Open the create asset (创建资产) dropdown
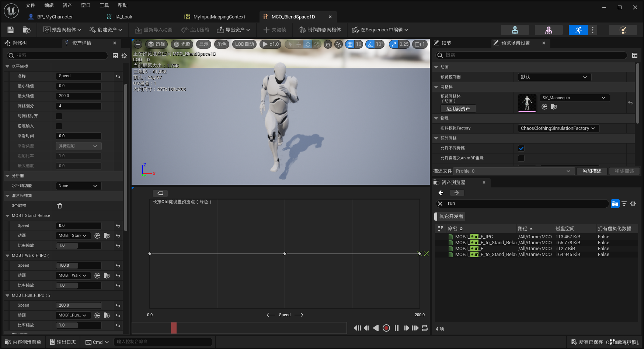 [x=105, y=30]
